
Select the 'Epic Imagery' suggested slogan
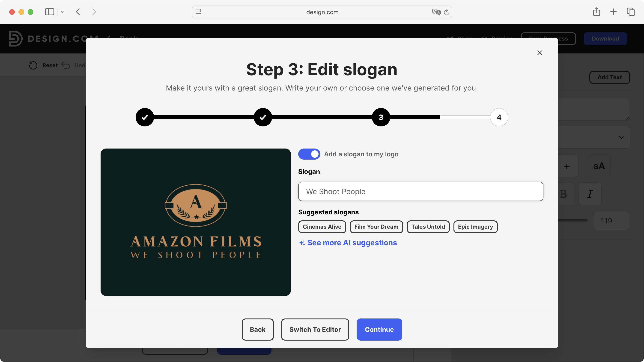tap(475, 227)
